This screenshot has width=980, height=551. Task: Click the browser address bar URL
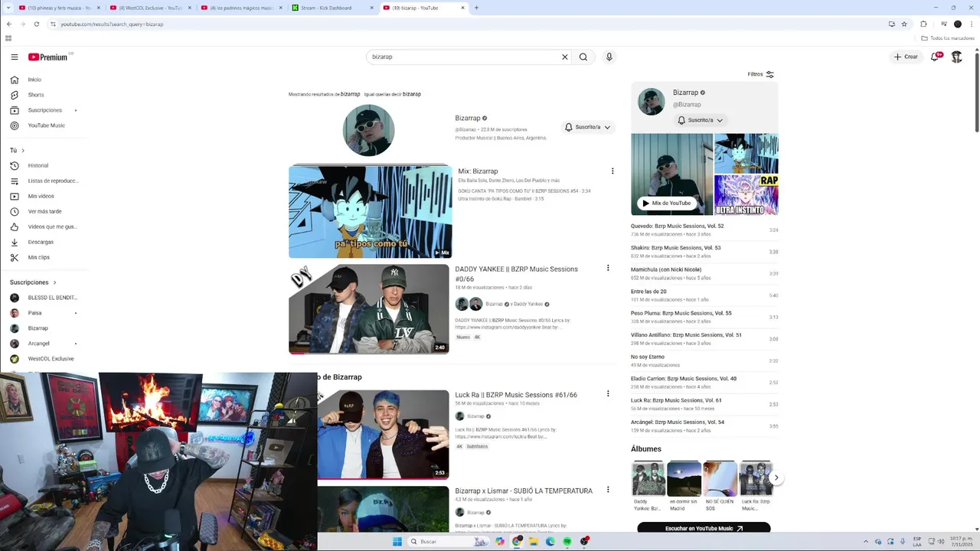(112, 24)
